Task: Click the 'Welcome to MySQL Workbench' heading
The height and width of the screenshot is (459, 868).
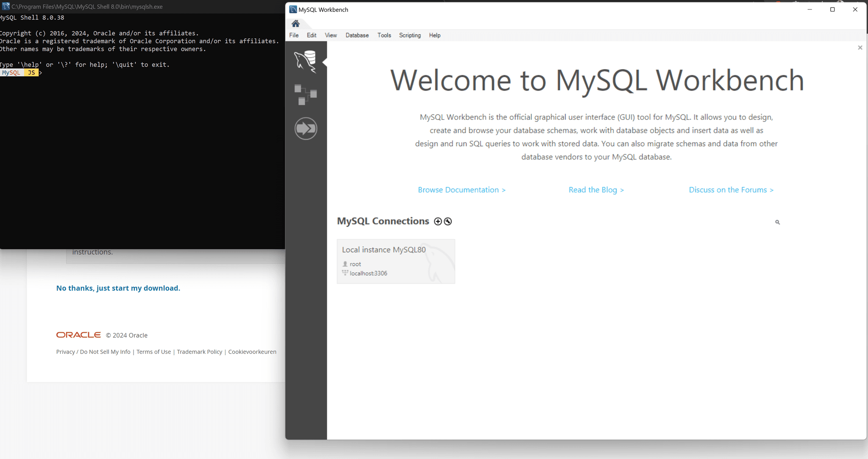Action: pos(597,80)
